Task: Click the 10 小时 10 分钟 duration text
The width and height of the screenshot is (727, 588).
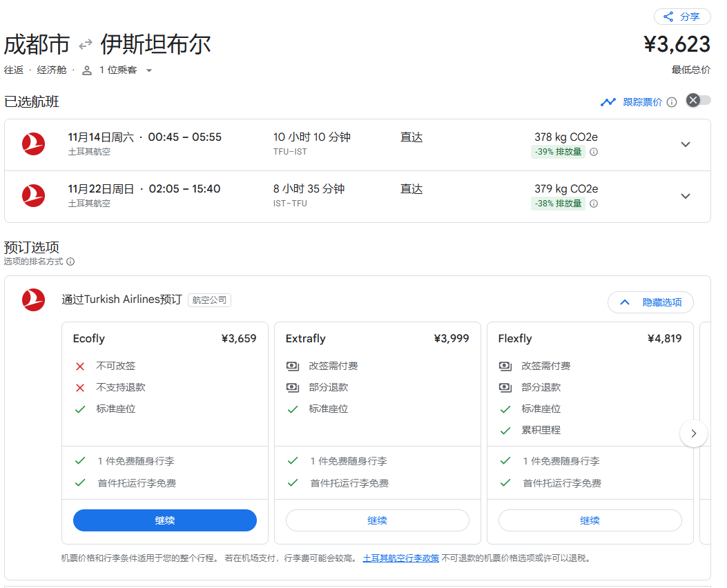Action: pos(311,137)
